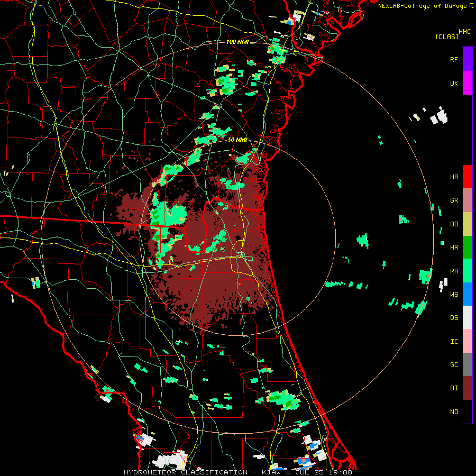The image size is (476, 476).
Task: Select the light pink IC legend swatch
Action: click(x=467, y=341)
